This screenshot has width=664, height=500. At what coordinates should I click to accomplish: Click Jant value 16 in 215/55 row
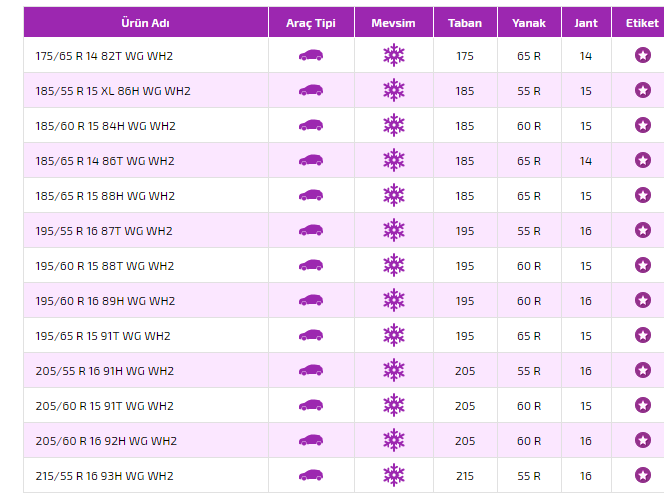click(x=586, y=475)
